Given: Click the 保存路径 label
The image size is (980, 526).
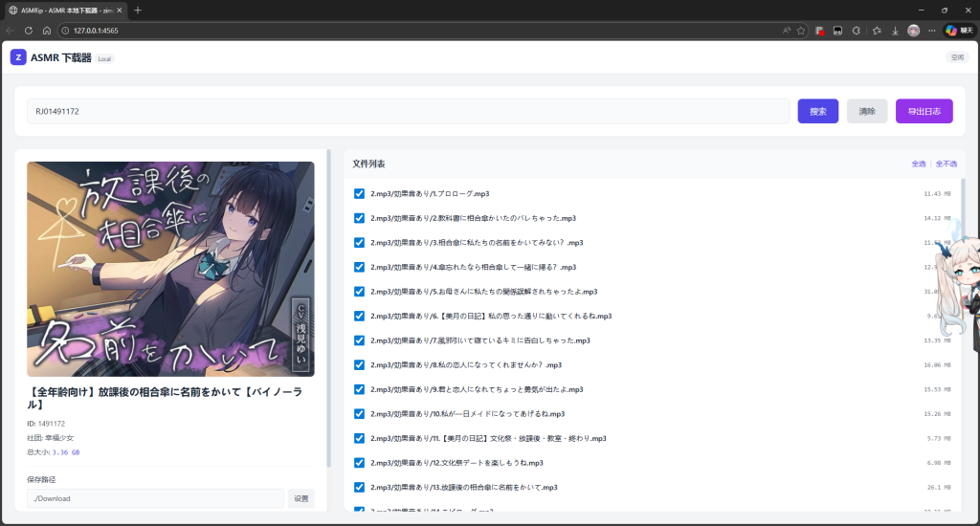Looking at the screenshot, I should 41,480.
